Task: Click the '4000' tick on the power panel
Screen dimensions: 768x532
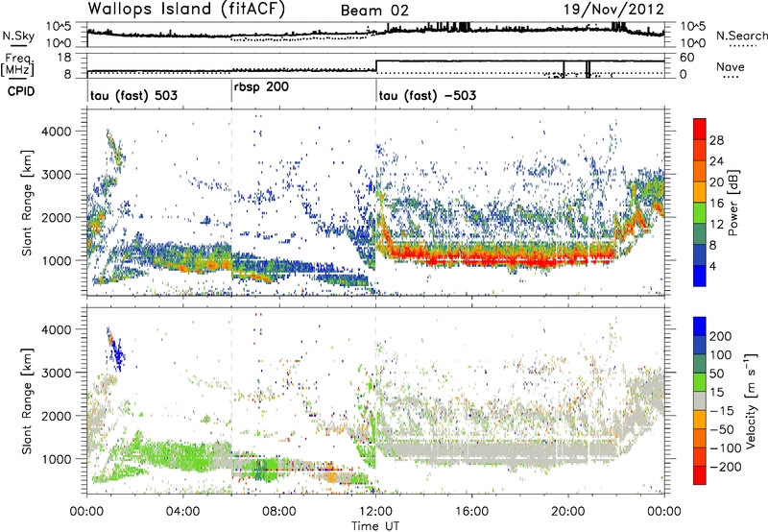Action: tap(56, 132)
